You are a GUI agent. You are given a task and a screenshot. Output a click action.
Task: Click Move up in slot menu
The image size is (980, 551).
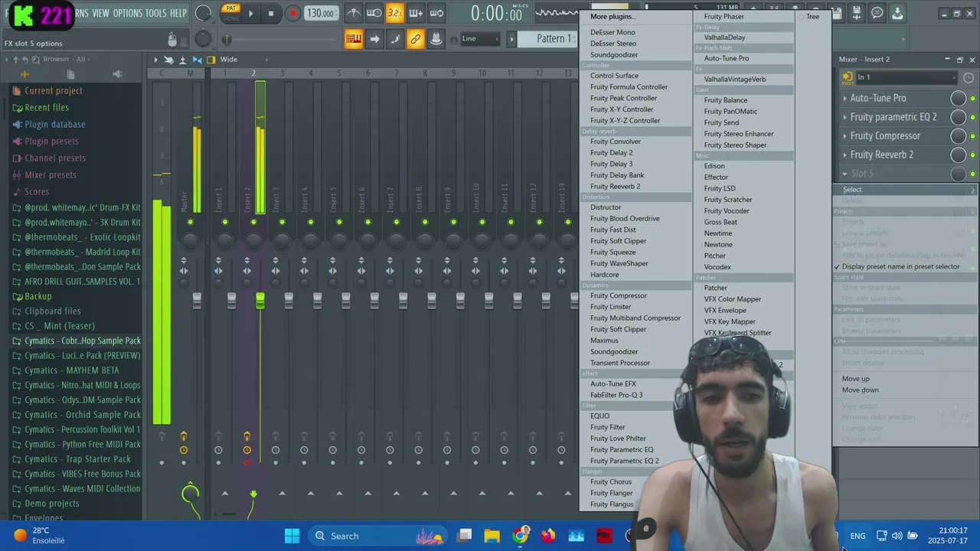pyautogui.click(x=856, y=379)
